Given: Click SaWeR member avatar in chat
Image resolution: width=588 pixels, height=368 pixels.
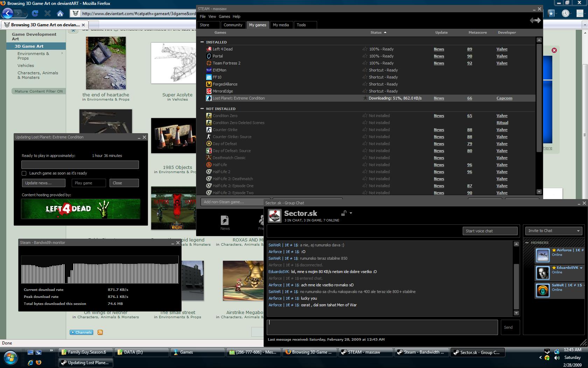Looking at the screenshot, I should coord(543,290).
